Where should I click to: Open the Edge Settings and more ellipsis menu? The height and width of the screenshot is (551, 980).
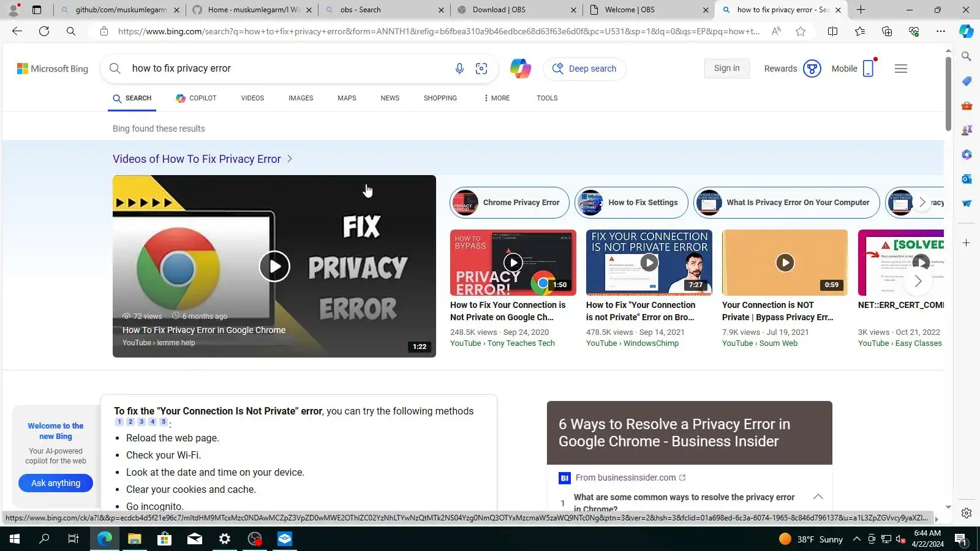pyautogui.click(x=941, y=31)
